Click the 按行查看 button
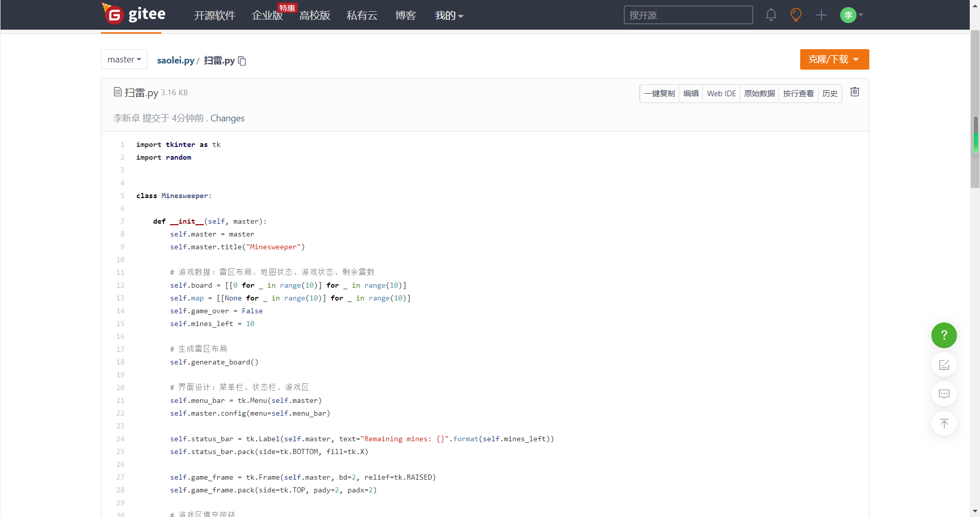Image resolution: width=980 pixels, height=517 pixels. click(798, 94)
